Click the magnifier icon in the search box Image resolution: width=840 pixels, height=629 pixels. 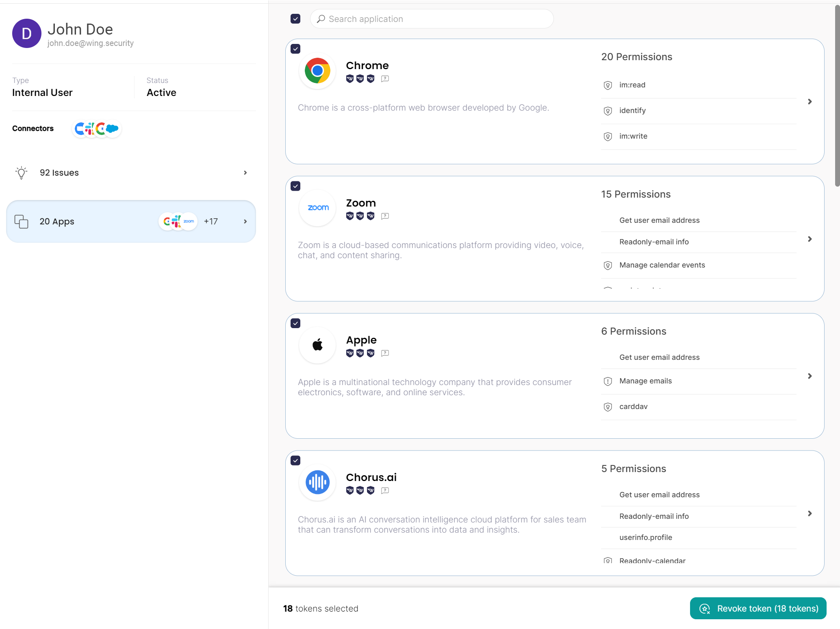click(x=321, y=19)
